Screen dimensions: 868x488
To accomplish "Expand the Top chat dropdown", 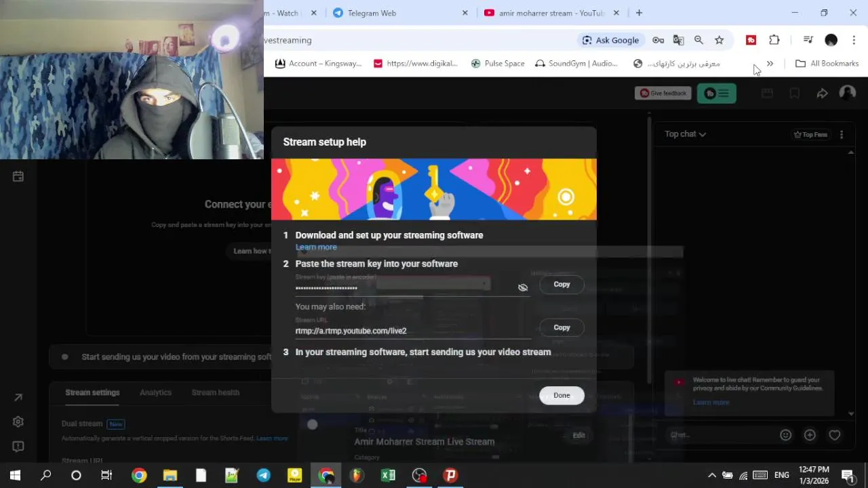I will tap(686, 134).
